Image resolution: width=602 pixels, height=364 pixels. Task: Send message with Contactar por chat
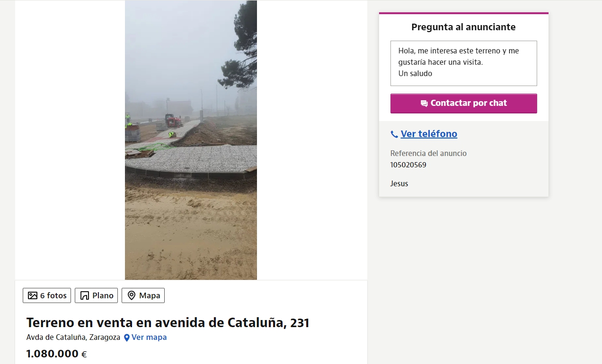tap(464, 104)
